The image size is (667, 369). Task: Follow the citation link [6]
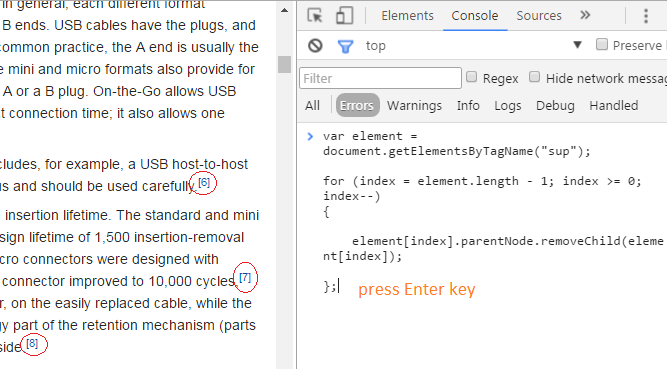pos(204,183)
